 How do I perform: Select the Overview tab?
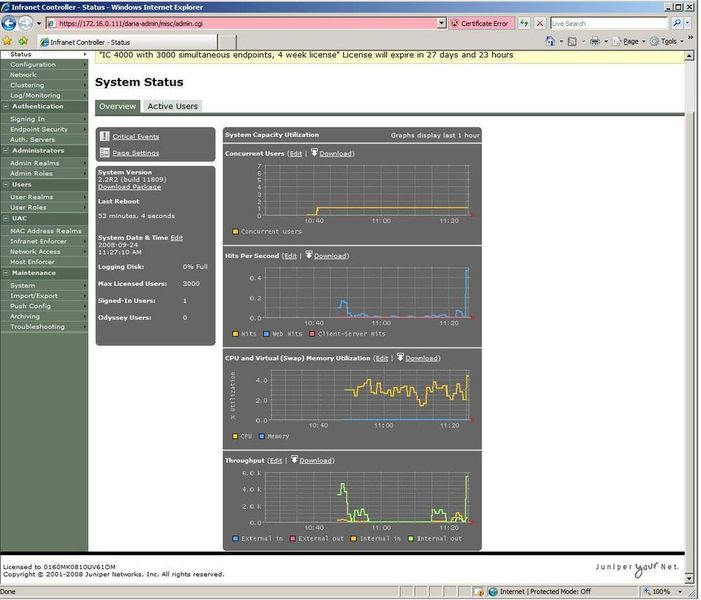point(118,106)
